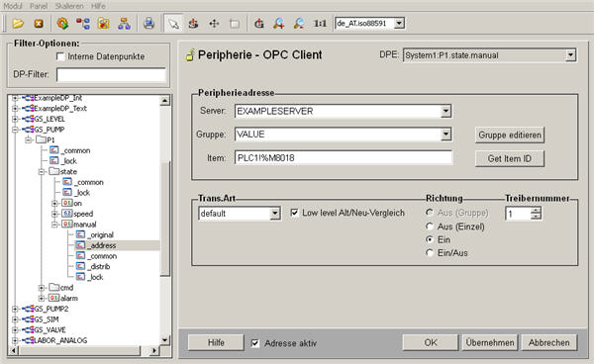
Task: Click the four-arrow pan tool icon
Action: [x=214, y=24]
